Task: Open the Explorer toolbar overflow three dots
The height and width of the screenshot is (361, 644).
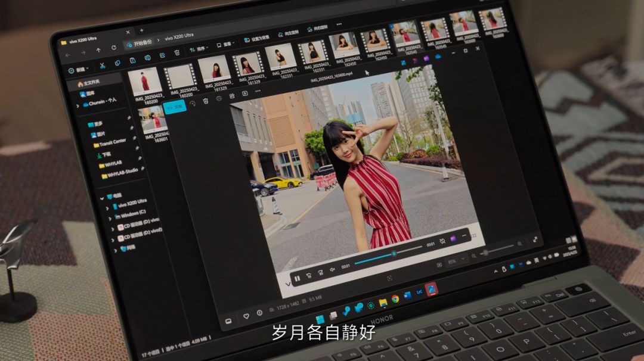Action: click(x=339, y=24)
